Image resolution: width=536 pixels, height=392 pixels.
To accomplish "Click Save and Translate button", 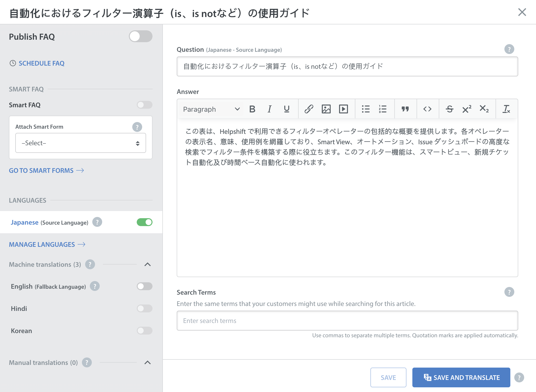I will coord(461,377).
